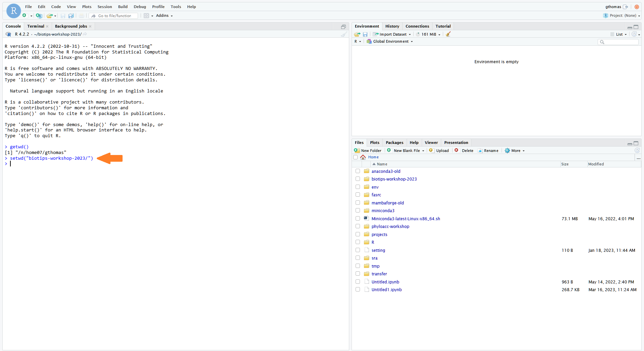644x351 pixels.
Task: Open the New Blank File dropdown
Action: (x=406, y=150)
